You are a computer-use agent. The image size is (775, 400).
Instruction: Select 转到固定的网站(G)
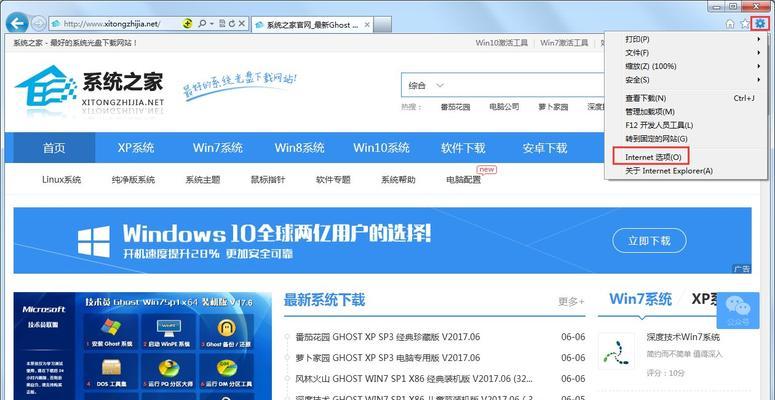(x=686, y=139)
